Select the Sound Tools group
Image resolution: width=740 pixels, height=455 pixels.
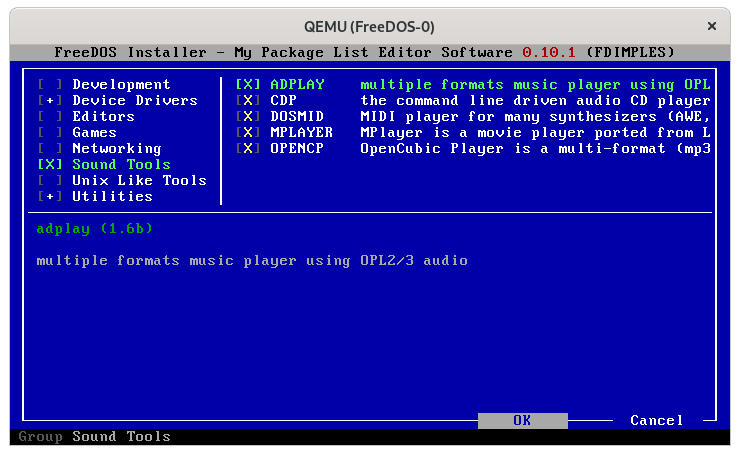point(121,165)
